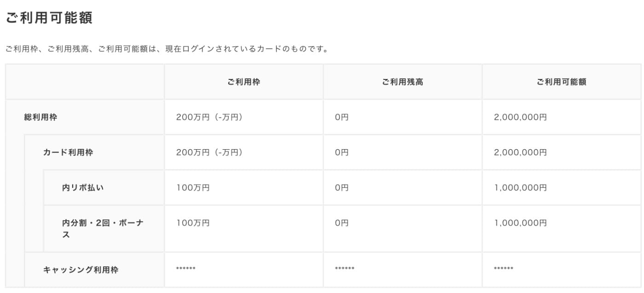The width and height of the screenshot is (644, 293).
Task: Select the キャッシング利用枠 row label
Action: [80, 270]
